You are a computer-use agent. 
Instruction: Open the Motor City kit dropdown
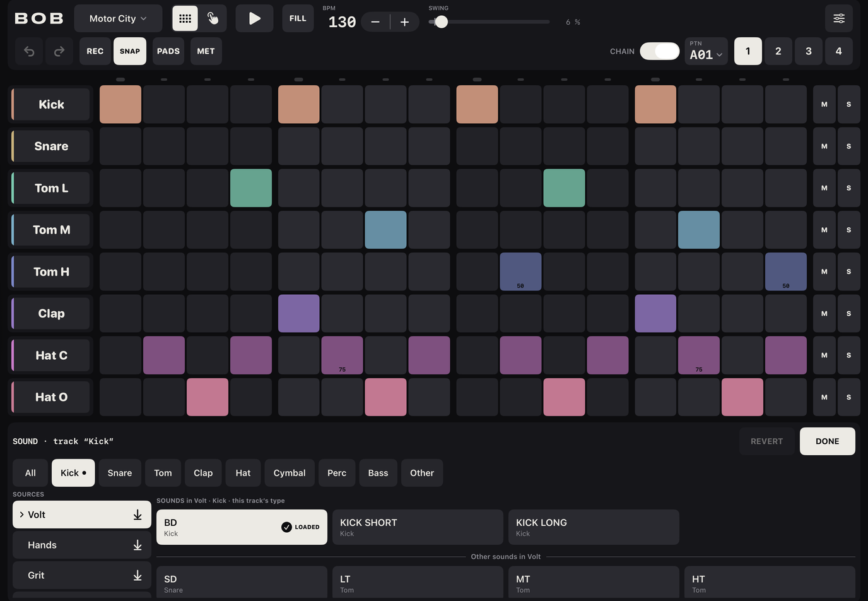point(118,18)
